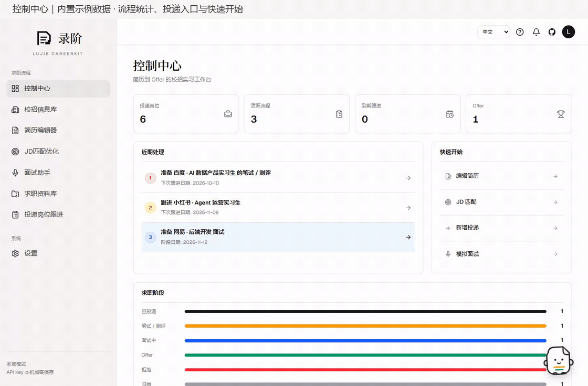Click the 面试助手 microphone icon

(x=15, y=173)
